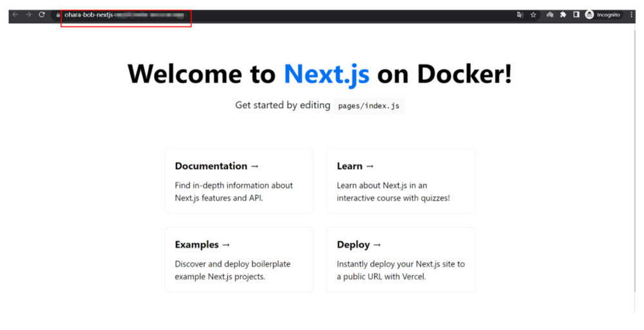This screenshot has width=644, height=330.
Task: Click the padlock site info icon
Action: [x=58, y=15]
